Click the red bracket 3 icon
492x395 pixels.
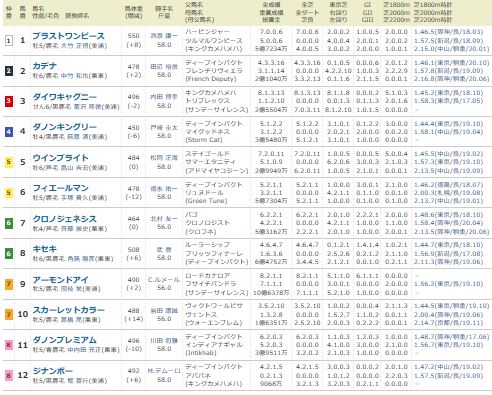tap(9, 101)
